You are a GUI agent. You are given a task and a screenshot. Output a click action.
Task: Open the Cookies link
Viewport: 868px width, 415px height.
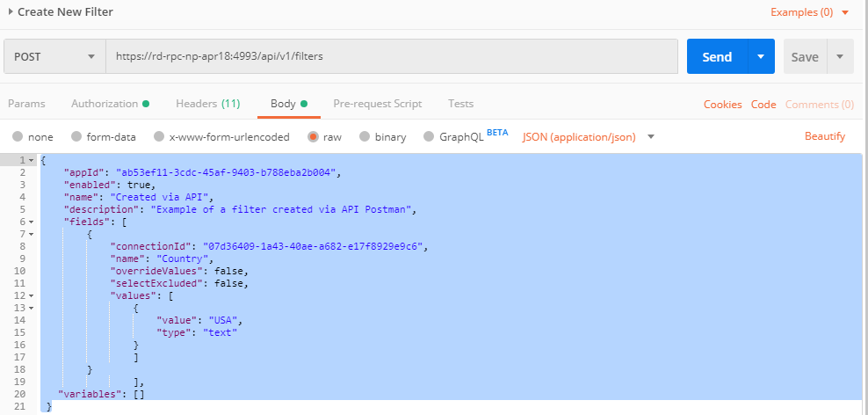(x=722, y=105)
